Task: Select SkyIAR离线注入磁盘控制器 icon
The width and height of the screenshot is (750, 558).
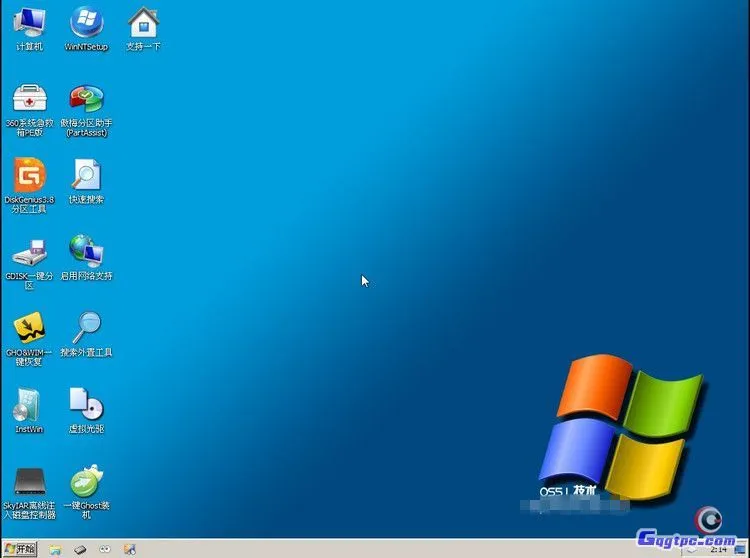Action: click(x=29, y=482)
